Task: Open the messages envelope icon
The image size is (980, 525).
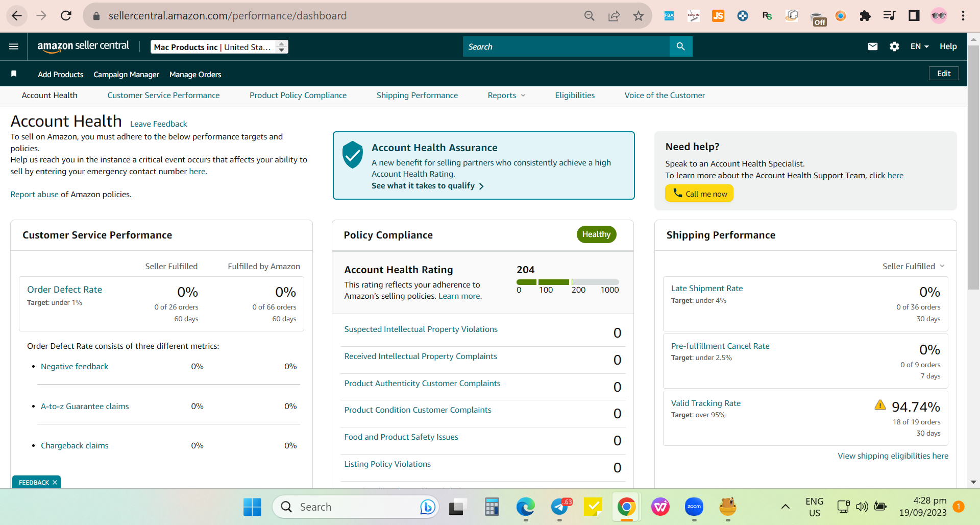Action: tap(873, 46)
